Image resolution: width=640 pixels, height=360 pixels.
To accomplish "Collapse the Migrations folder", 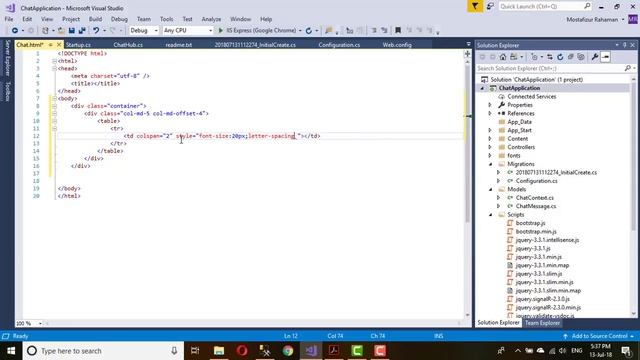I will point(490,164).
